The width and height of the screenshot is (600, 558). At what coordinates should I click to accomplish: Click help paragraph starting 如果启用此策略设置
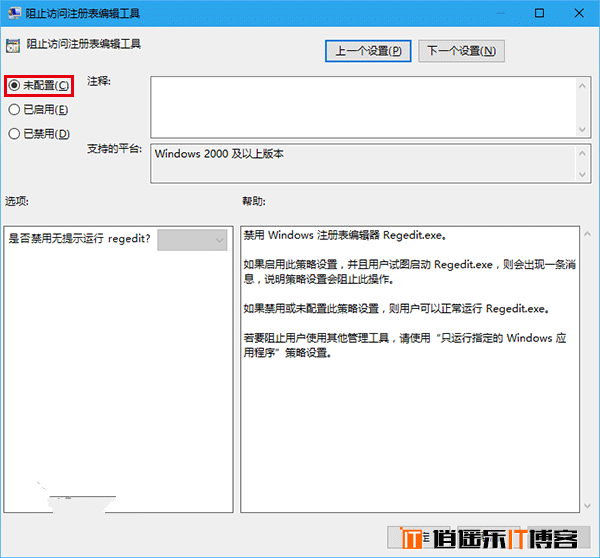coord(409,272)
